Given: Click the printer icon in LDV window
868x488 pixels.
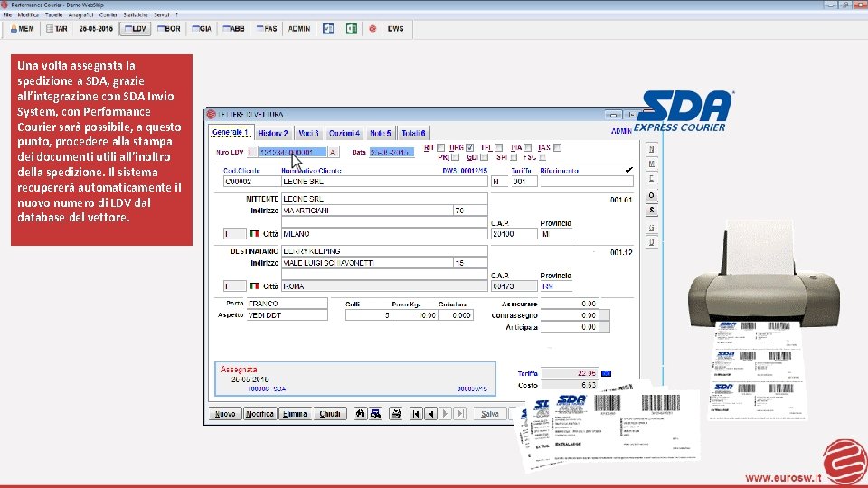Looking at the screenshot, I should pyautogui.click(x=396, y=414).
